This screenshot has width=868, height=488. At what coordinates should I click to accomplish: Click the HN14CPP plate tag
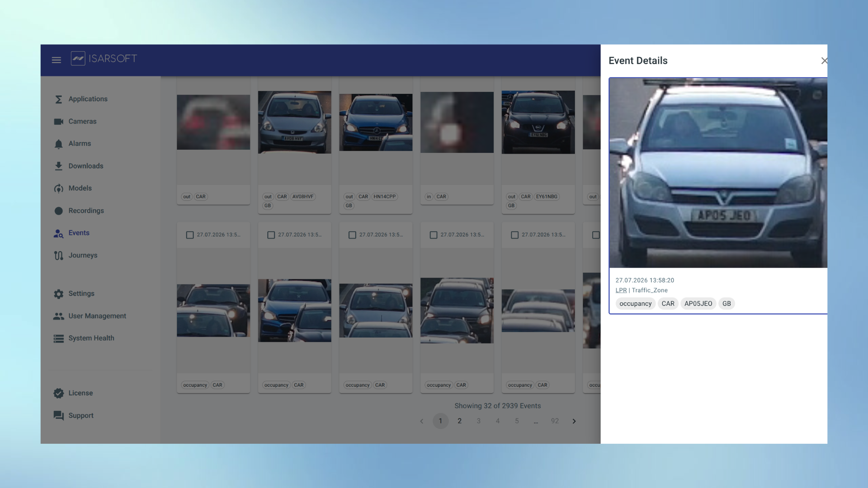tap(385, 197)
